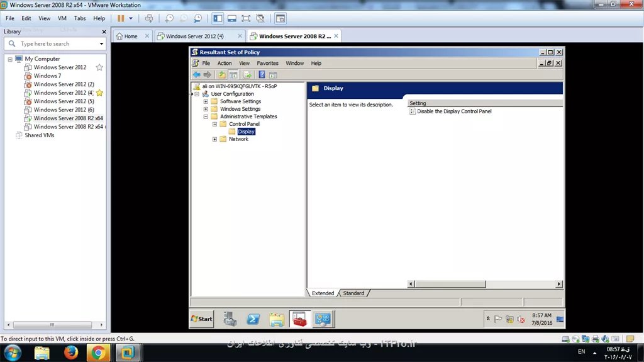The width and height of the screenshot is (644, 362).
Task: Select Windows 7 in VMware library
Action: click(47, 76)
